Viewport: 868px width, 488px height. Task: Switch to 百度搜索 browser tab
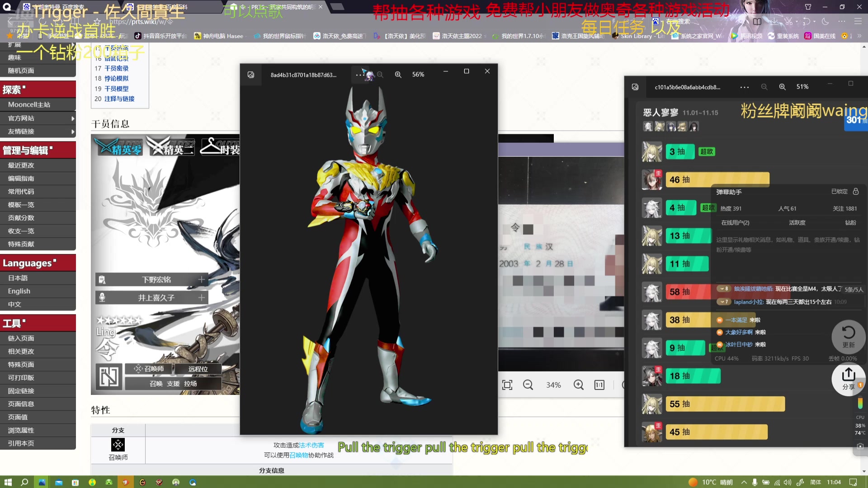[68, 7]
